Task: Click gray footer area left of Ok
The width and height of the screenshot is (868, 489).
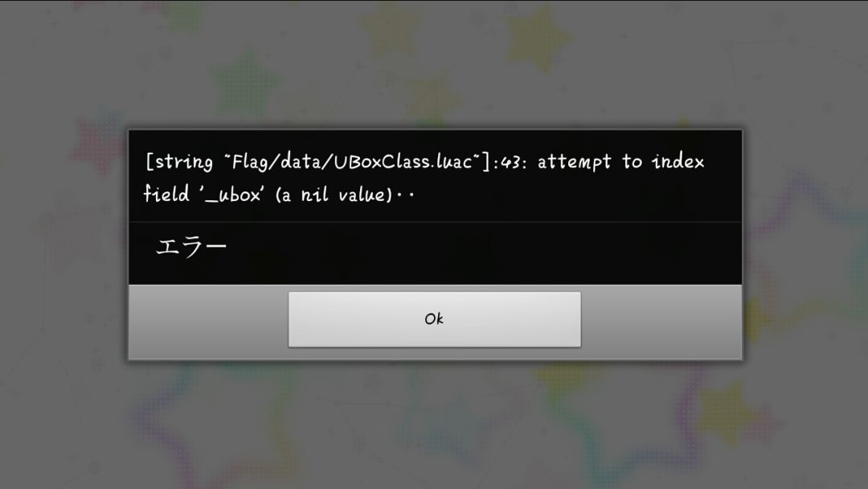Action: 209,322
